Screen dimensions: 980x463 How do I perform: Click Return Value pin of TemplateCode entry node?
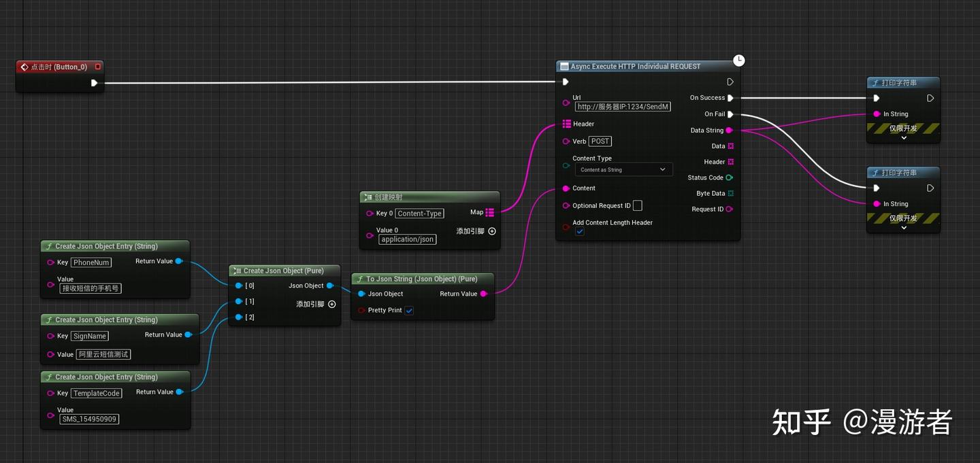click(x=180, y=392)
